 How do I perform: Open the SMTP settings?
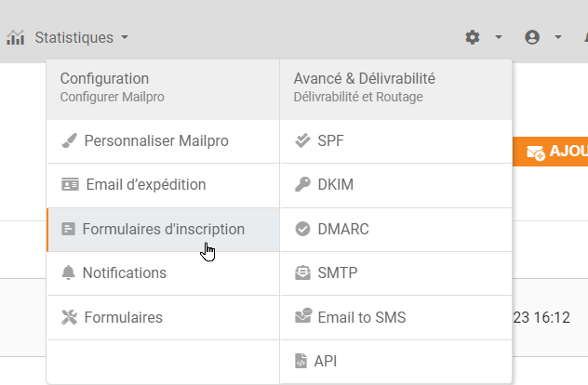click(x=396, y=273)
